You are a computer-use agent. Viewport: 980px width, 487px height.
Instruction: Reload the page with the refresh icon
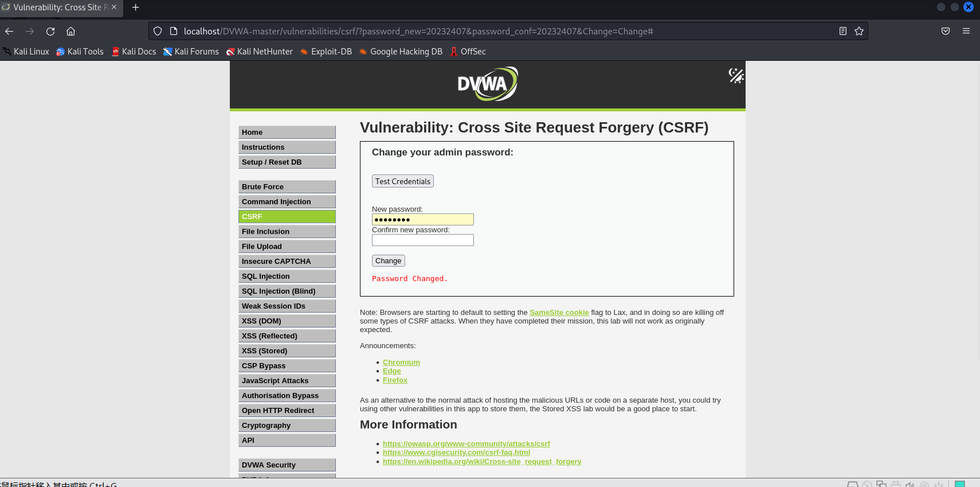click(50, 31)
